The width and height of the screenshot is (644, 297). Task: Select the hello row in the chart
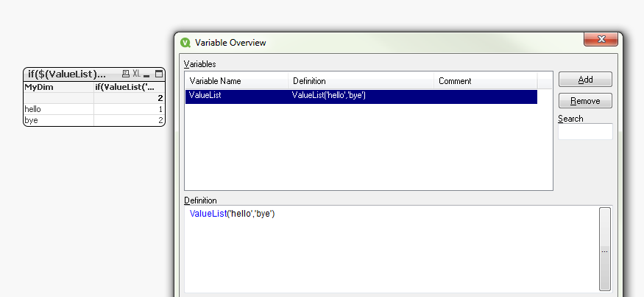point(58,109)
